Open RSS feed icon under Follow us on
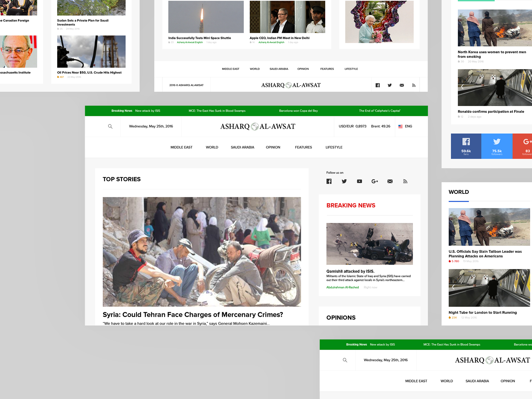This screenshot has width=532, height=399. [x=405, y=181]
